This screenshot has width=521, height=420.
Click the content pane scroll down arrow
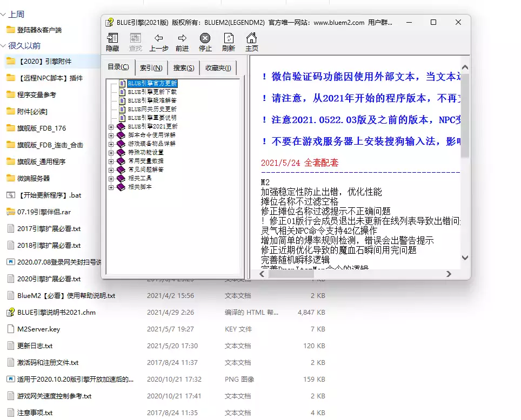click(x=465, y=258)
